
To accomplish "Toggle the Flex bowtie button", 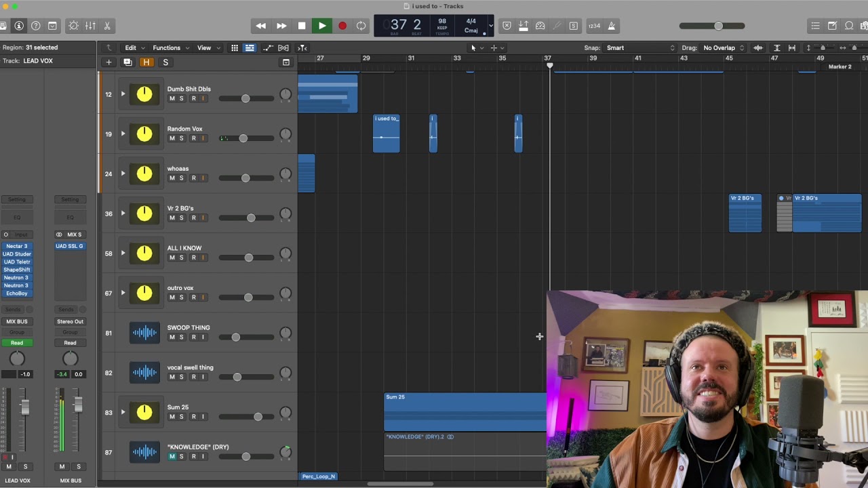I will 283,47.
